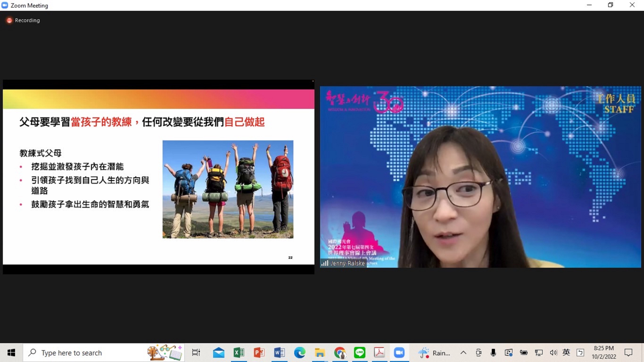
Task: Open Microsoft Edge from the taskbar
Action: click(x=299, y=353)
